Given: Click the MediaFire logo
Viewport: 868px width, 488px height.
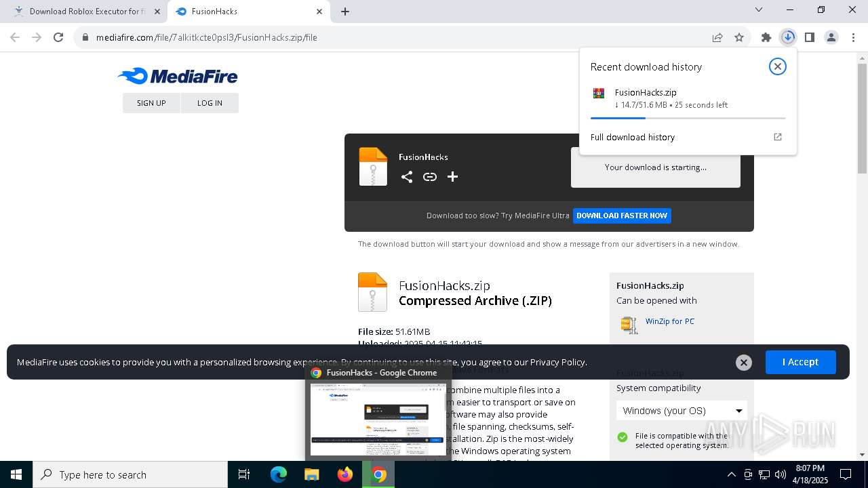Looking at the screenshot, I should [178, 76].
